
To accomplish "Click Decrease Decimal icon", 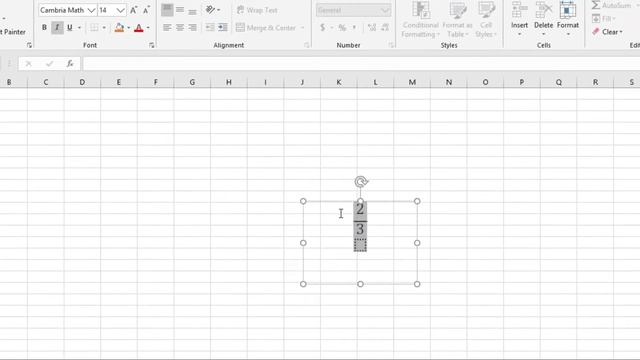I will coord(385,28).
